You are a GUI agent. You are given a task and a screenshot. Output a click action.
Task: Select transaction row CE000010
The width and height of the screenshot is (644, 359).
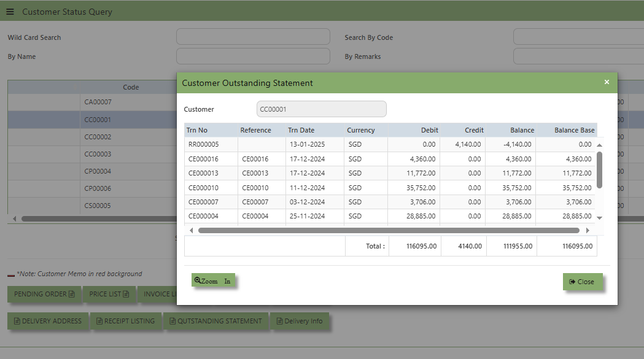pyautogui.click(x=211, y=188)
